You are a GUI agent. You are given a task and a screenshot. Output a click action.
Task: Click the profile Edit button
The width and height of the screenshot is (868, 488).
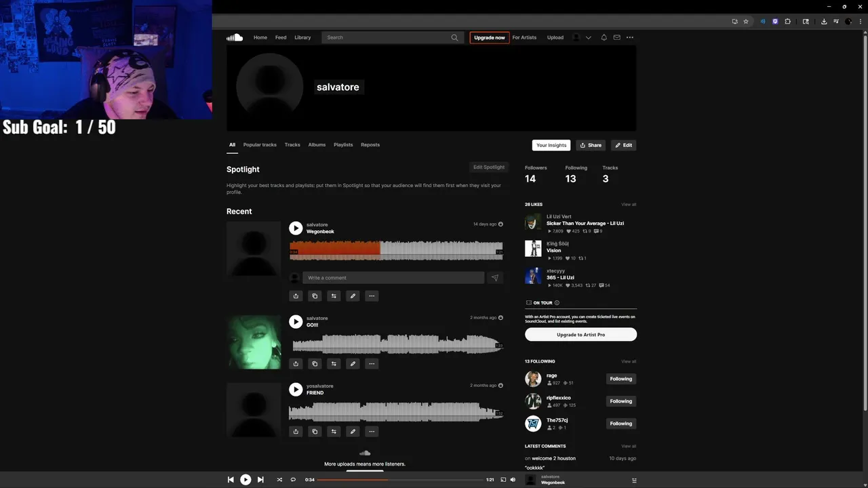pos(624,145)
